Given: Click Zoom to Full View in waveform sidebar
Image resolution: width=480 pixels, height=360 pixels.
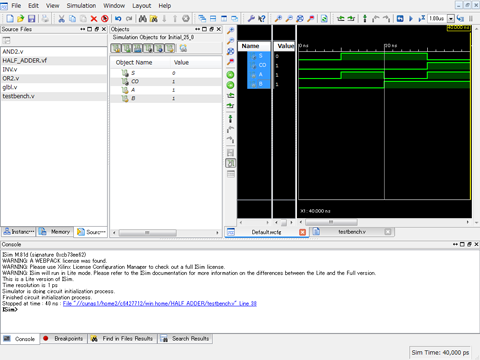Looking at the screenshot, I should point(230,51).
